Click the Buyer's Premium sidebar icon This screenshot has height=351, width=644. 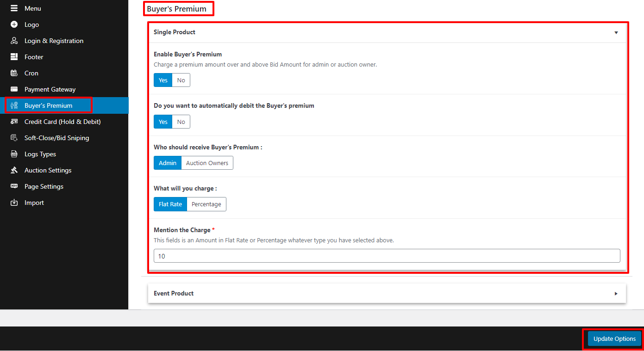pyautogui.click(x=14, y=105)
